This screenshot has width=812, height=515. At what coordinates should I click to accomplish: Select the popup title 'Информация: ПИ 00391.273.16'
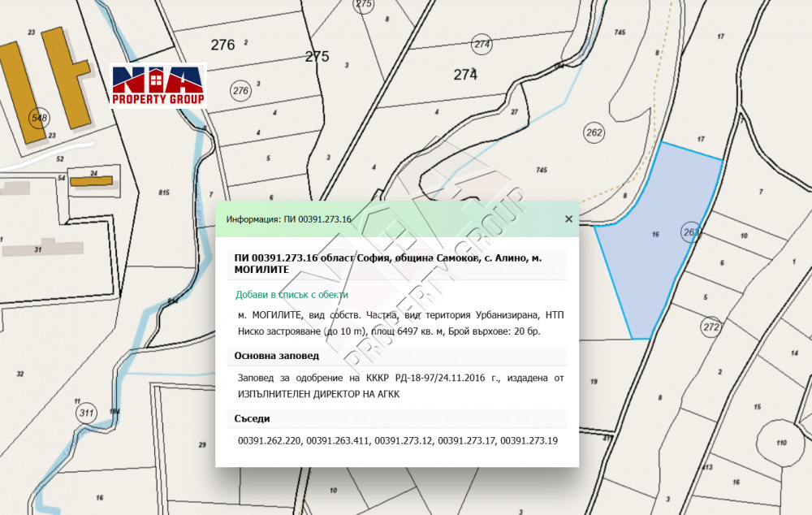point(288,219)
